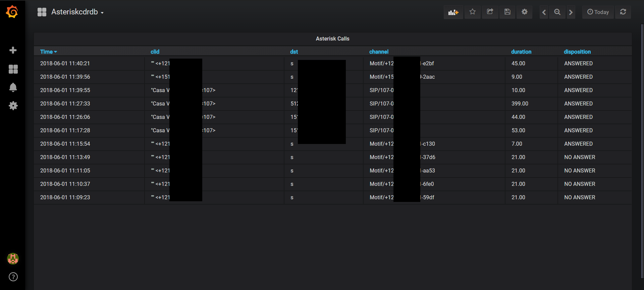Click NO ANSWER in the 11:09:23 row
The width and height of the screenshot is (644, 290).
[580, 198]
